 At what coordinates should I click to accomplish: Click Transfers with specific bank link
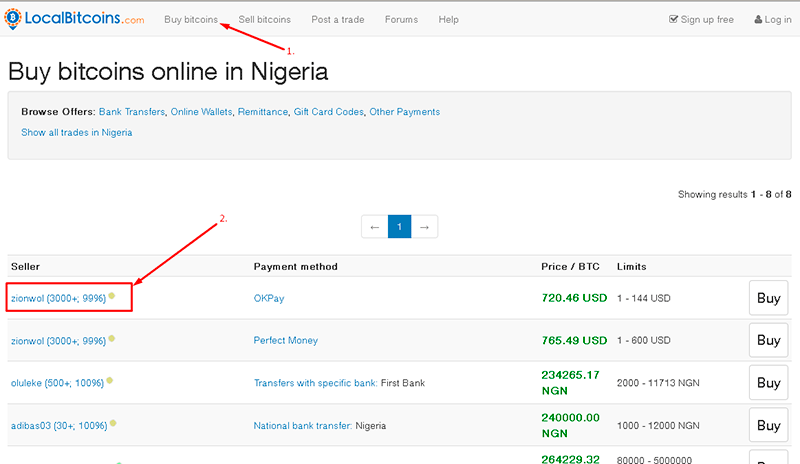click(x=316, y=383)
